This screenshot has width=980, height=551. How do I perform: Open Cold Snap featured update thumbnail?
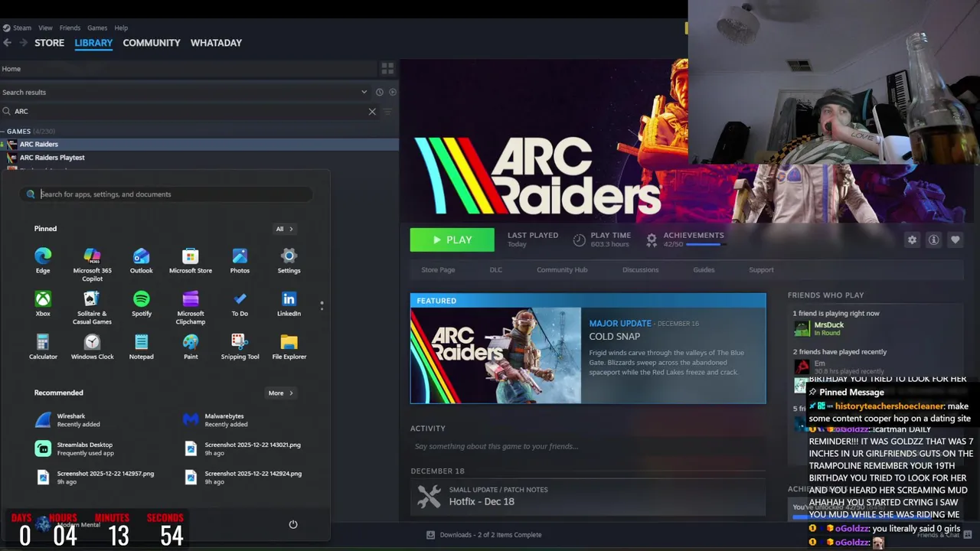pos(495,355)
